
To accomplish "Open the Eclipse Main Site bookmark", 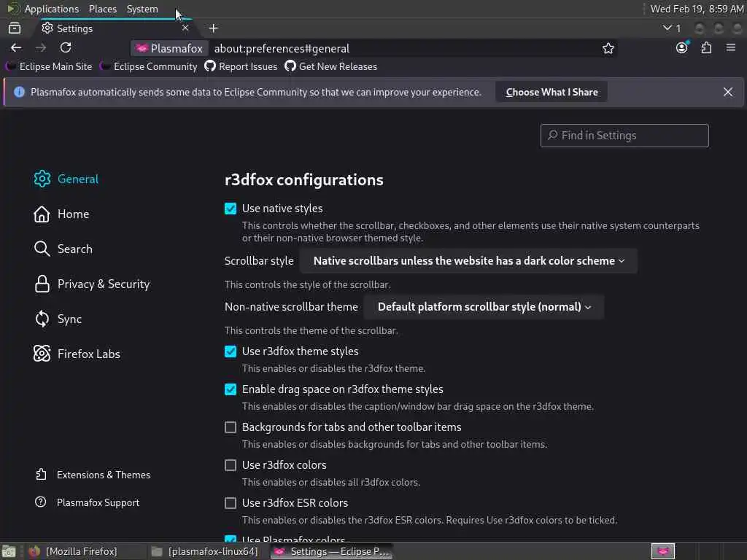I will (50, 66).
